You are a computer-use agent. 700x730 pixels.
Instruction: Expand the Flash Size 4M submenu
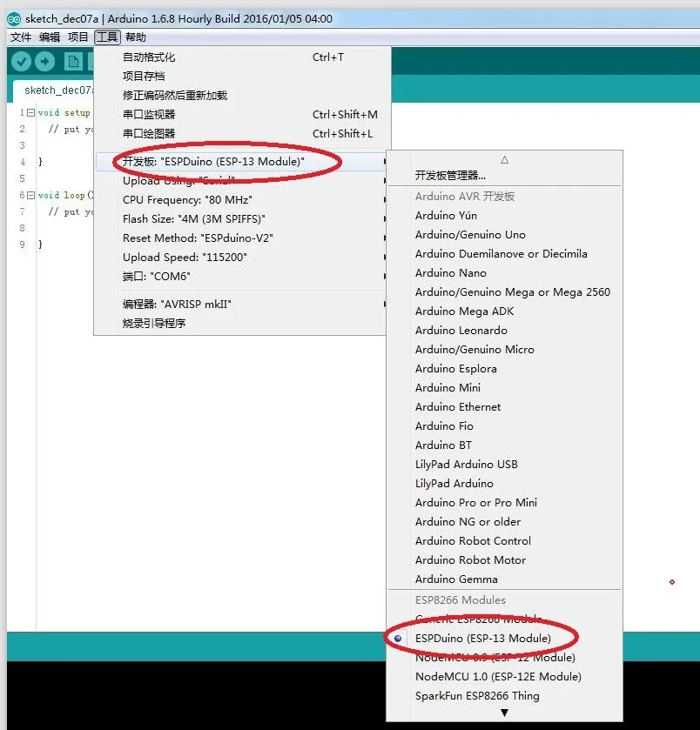pos(242,218)
